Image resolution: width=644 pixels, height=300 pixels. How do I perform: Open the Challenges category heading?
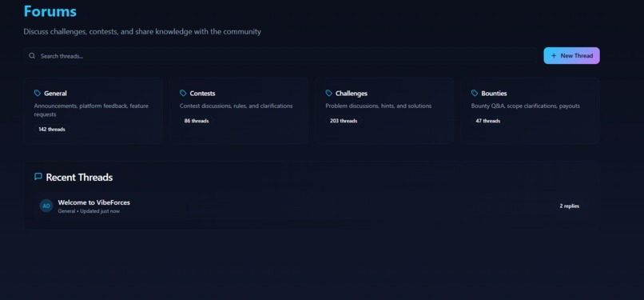pyautogui.click(x=352, y=94)
